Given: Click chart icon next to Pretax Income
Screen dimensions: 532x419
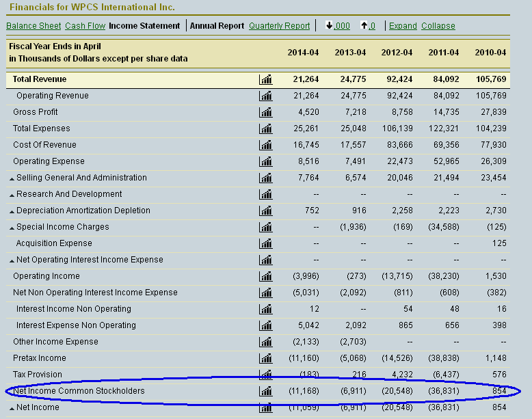Looking at the screenshot, I should pyautogui.click(x=266, y=358).
